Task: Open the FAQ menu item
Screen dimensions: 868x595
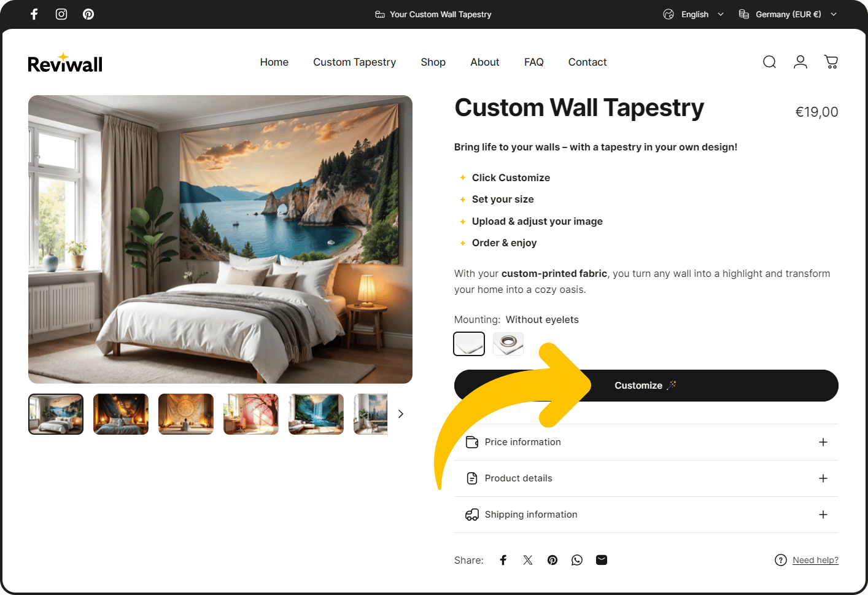Action: [x=534, y=62]
